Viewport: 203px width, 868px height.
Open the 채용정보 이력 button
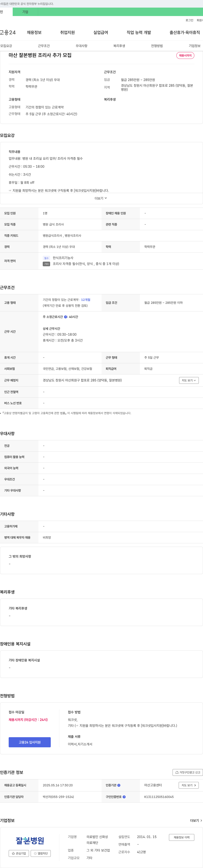click(x=182, y=837)
